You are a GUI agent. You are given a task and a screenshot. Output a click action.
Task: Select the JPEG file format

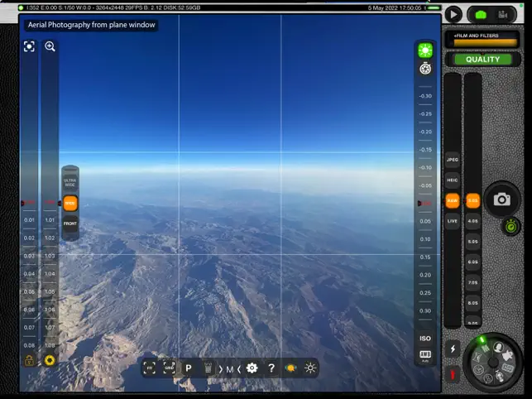[453, 159]
